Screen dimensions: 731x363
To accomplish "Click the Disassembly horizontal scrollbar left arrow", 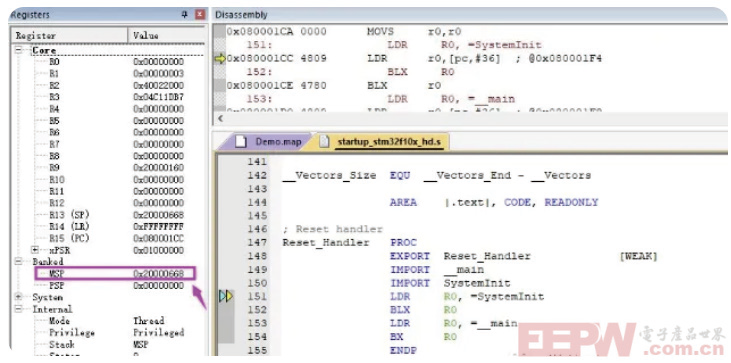I will (221, 118).
